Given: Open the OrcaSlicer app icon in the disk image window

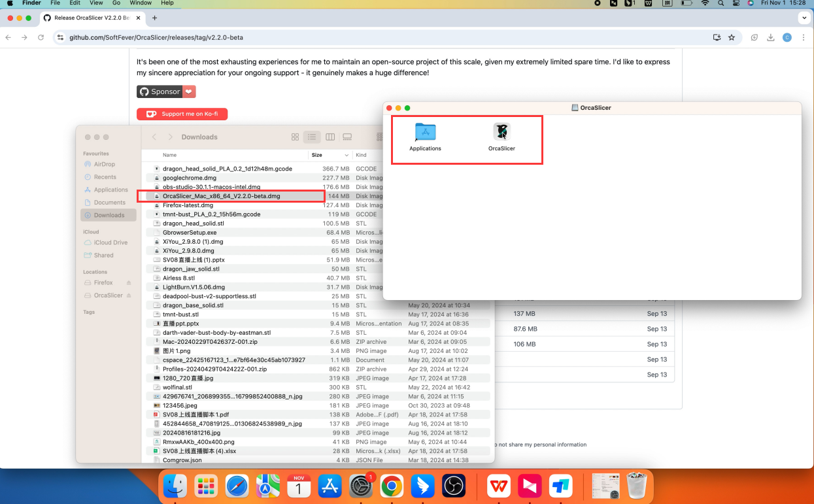Looking at the screenshot, I should coord(501,132).
